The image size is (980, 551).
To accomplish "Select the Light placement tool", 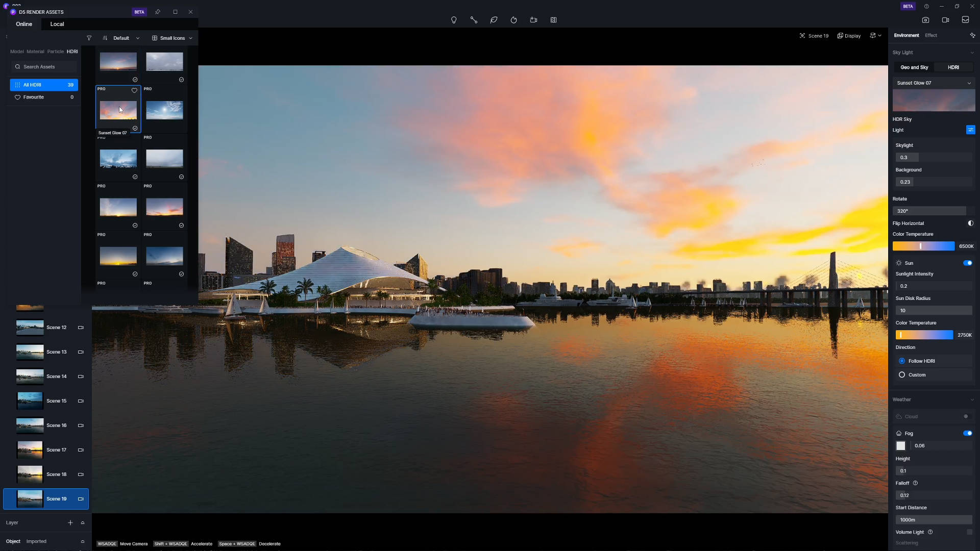I will point(454,20).
